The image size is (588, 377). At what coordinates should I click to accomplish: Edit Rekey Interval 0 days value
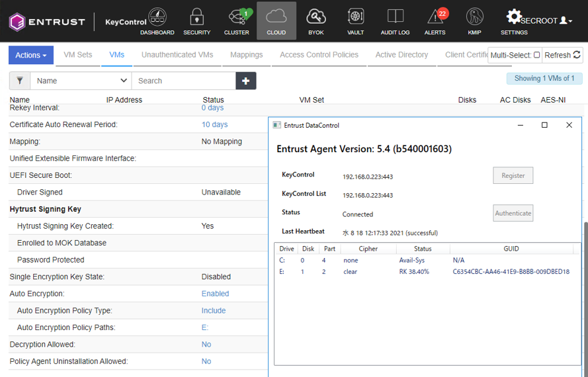[212, 108]
